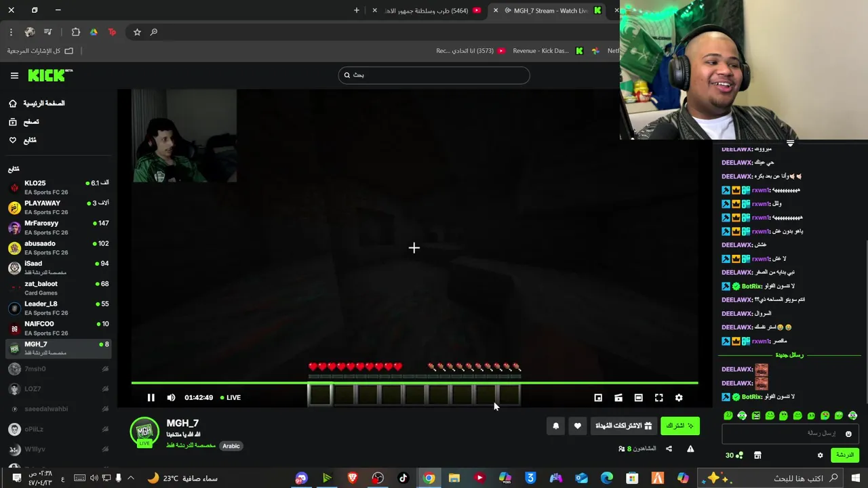Open the chat shop icon
Viewport: 868px width, 488px height.
pyautogui.click(x=757, y=455)
